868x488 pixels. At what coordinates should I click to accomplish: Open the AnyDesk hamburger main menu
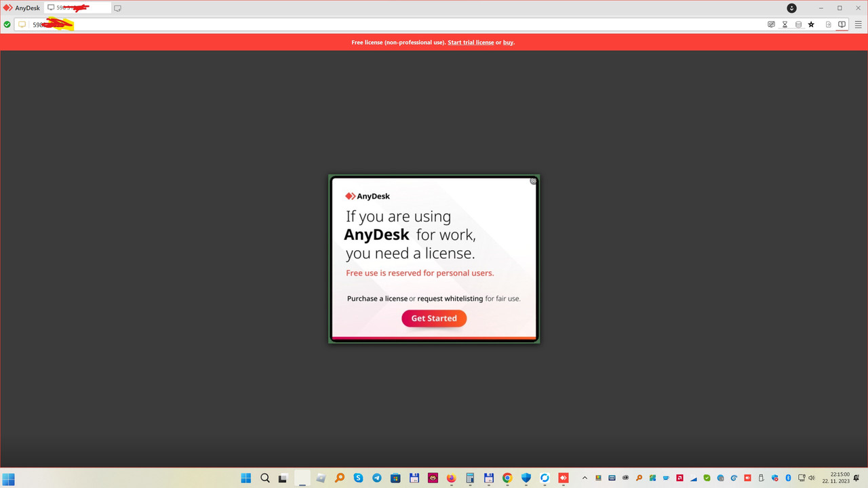pyautogui.click(x=858, y=24)
